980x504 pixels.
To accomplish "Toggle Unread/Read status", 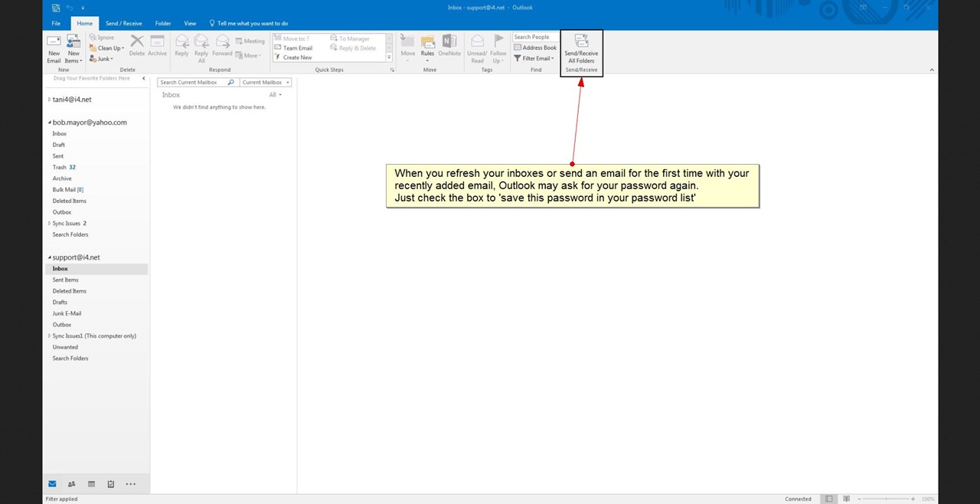I will [x=477, y=49].
